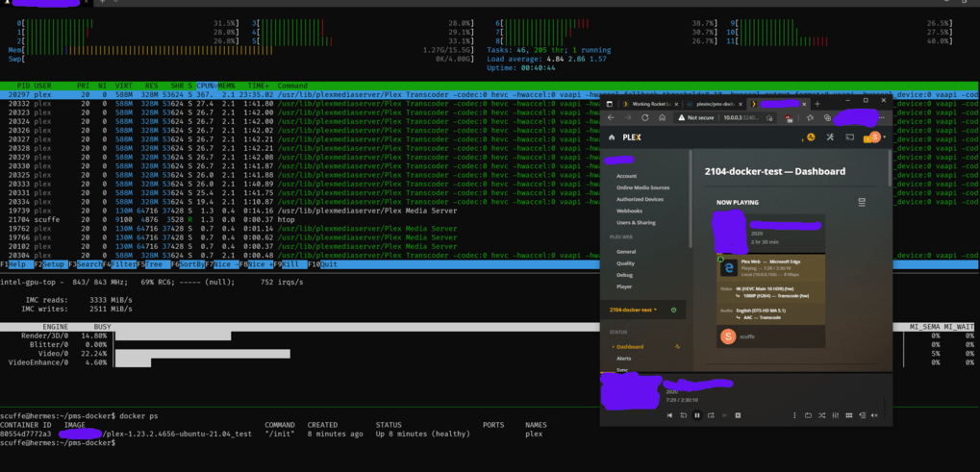Toggle repeat in the Plex player

[x=808, y=415]
